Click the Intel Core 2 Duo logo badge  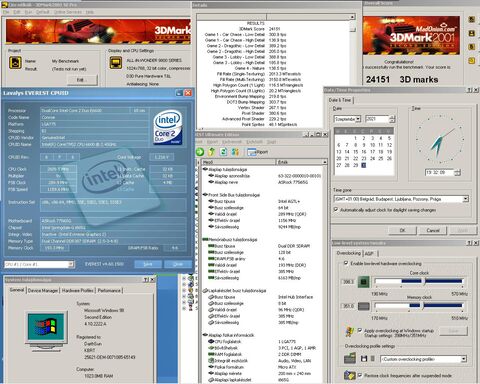click(x=168, y=127)
